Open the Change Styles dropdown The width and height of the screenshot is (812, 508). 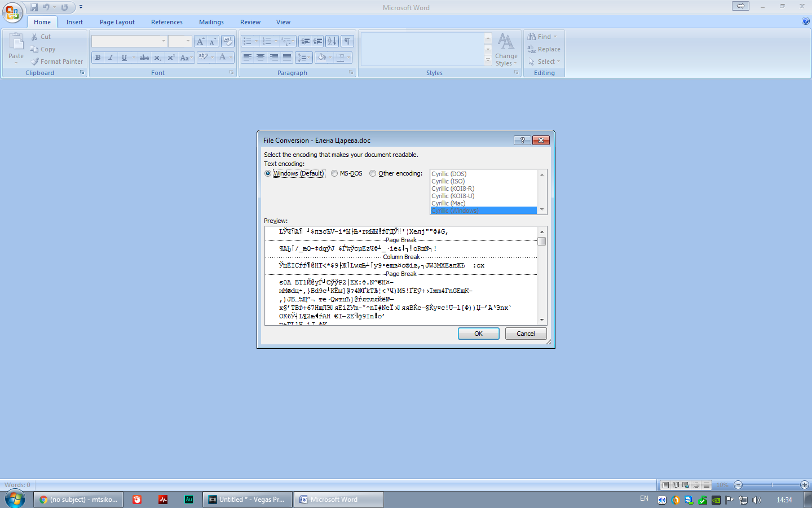(506, 50)
